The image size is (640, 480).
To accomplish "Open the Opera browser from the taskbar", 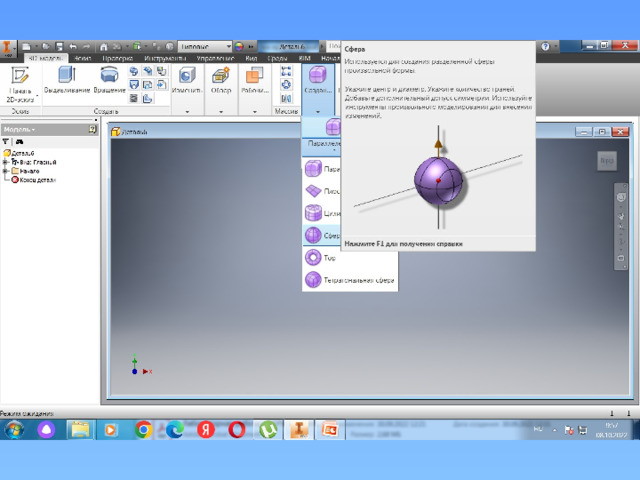I will coord(237,430).
